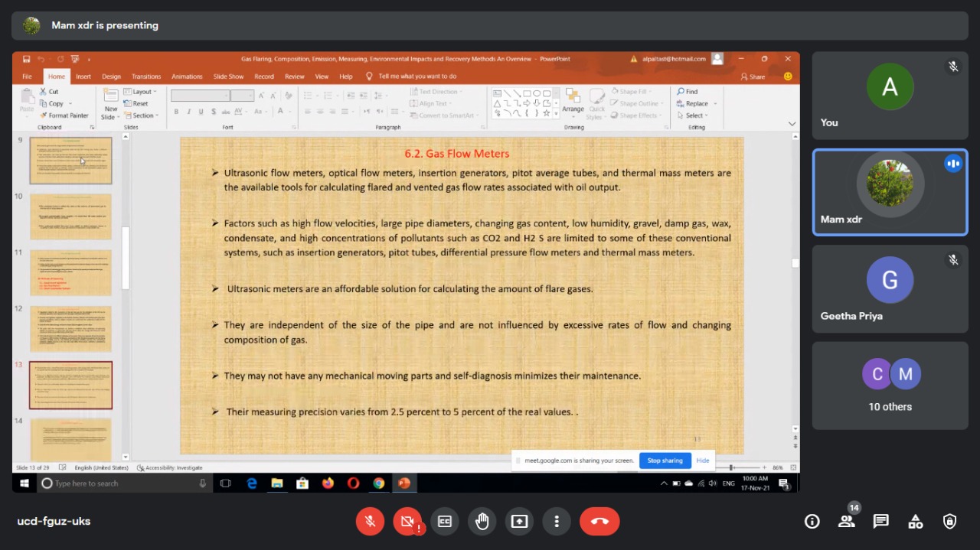Open Quick Styles gallery
The image size is (980, 550).
pos(595,103)
